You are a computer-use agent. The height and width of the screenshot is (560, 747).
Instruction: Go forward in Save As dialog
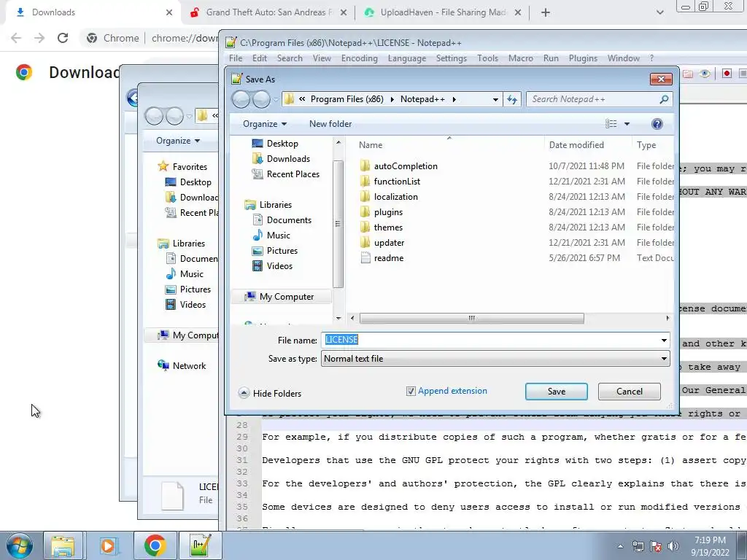(x=261, y=99)
